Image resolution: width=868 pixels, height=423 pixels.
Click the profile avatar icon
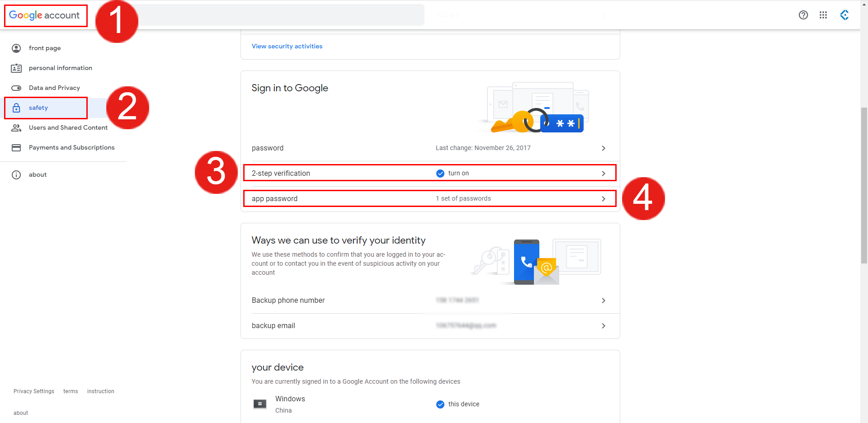pos(844,15)
